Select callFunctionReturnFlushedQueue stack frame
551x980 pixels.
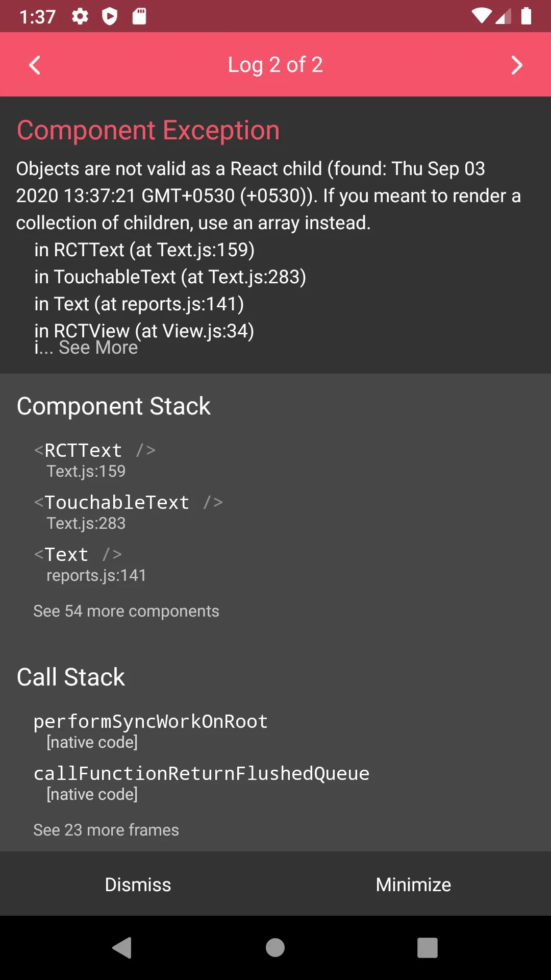point(201,782)
